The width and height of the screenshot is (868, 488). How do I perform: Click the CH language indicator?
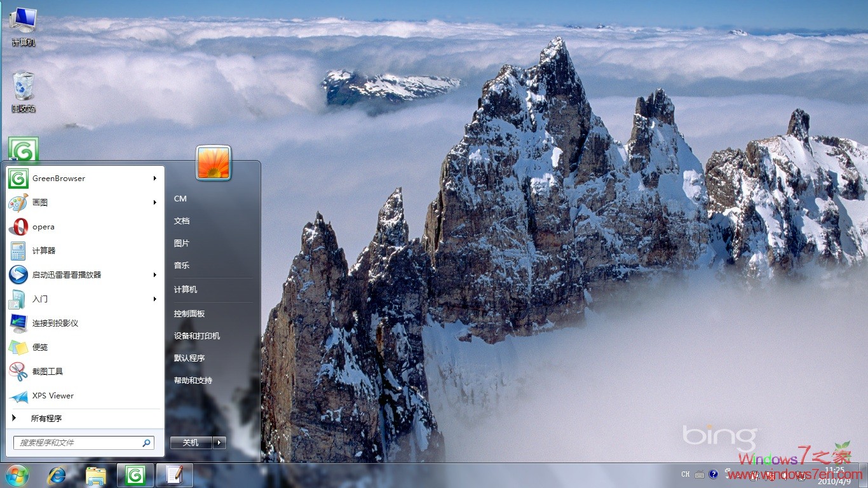[x=686, y=474]
